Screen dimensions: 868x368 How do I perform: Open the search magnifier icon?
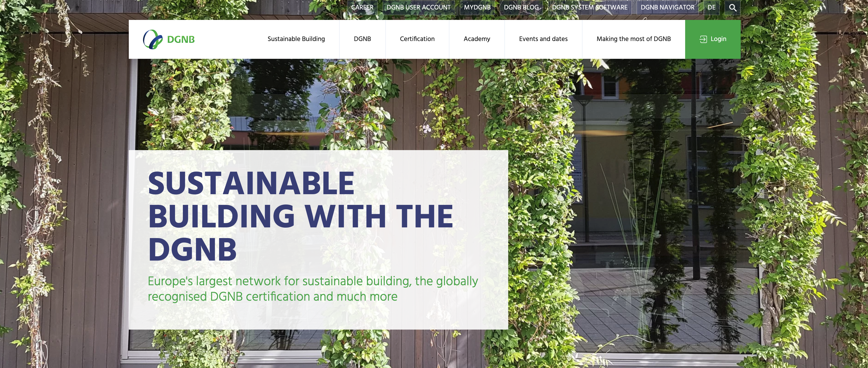click(x=733, y=7)
